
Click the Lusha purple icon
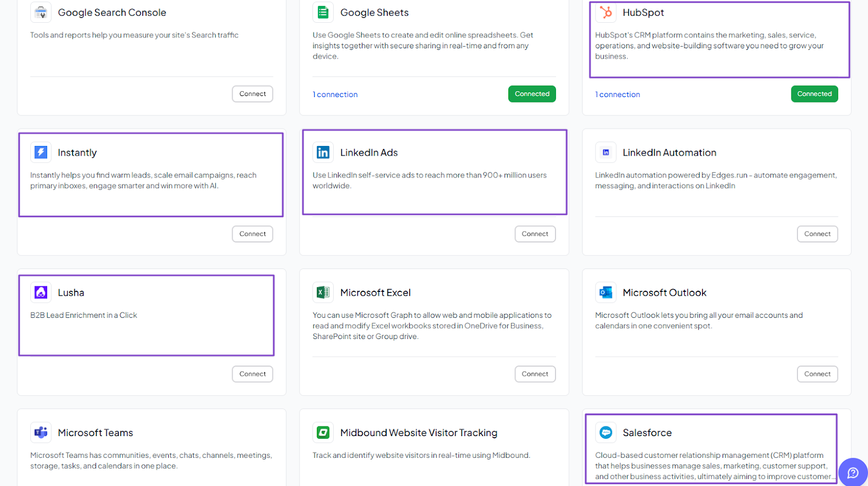pyautogui.click(x=41, y=292)
